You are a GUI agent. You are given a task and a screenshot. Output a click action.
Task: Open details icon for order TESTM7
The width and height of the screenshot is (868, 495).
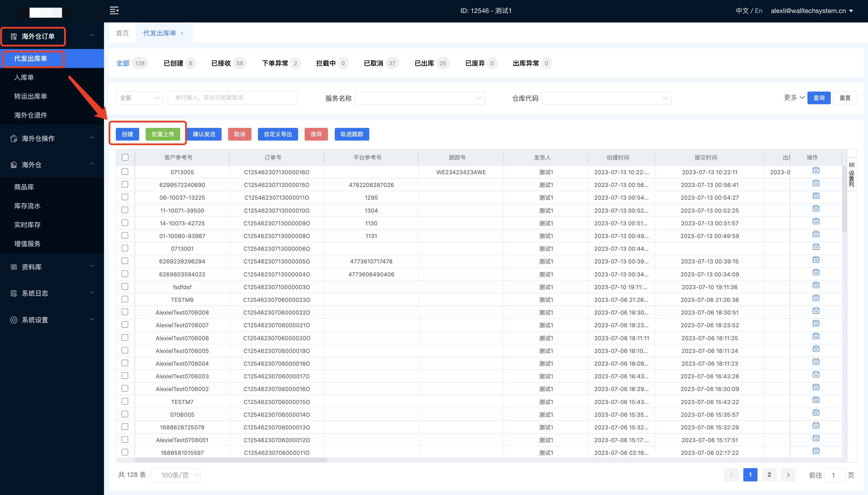[x=816, y=400]
